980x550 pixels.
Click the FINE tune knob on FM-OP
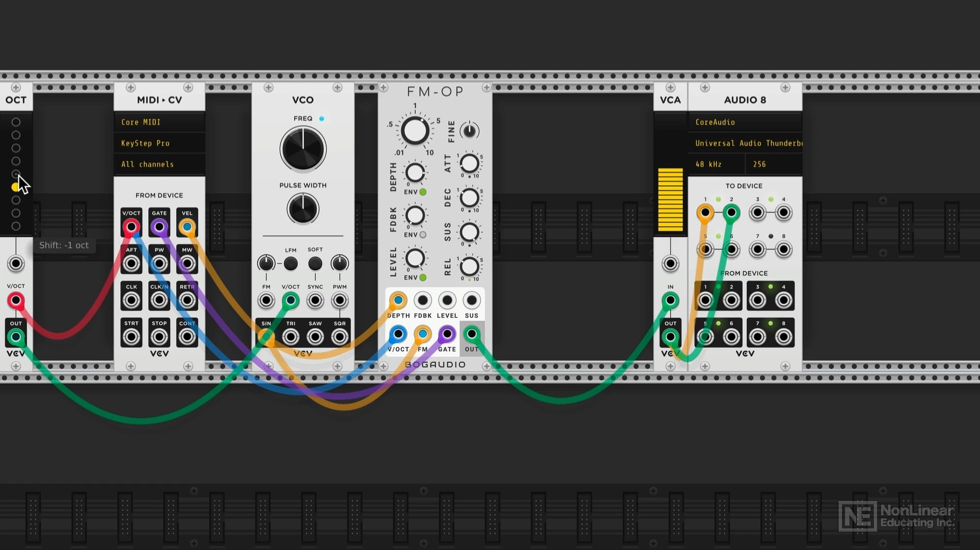coord(470,131)
